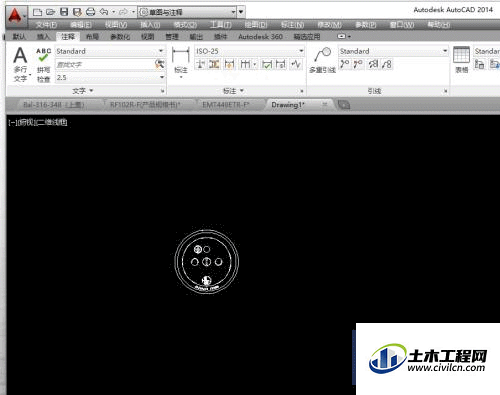
Task: Undo the last action
Action: (x=104, y=12)
